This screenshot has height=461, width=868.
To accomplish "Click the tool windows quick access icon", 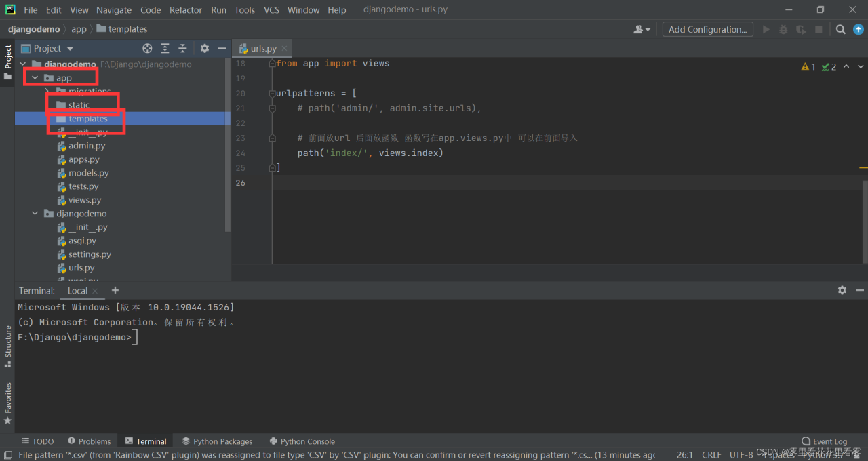I will coord(7,455).
